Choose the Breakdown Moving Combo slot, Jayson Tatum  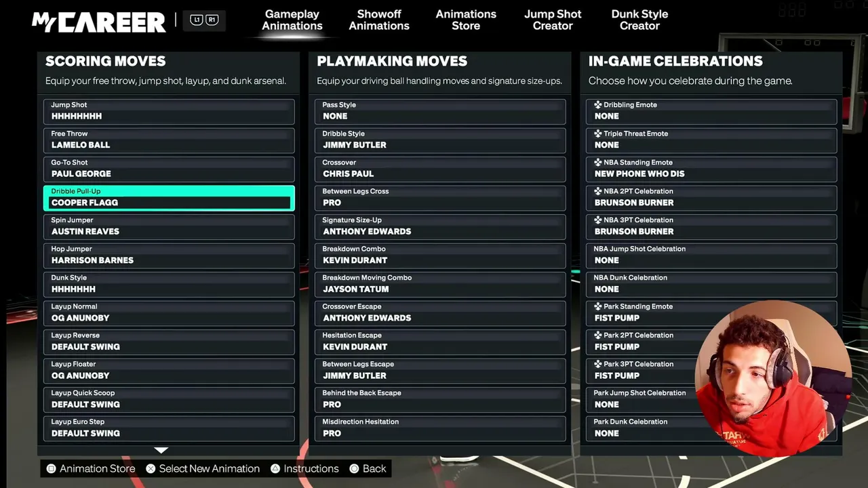coord(440,285)
